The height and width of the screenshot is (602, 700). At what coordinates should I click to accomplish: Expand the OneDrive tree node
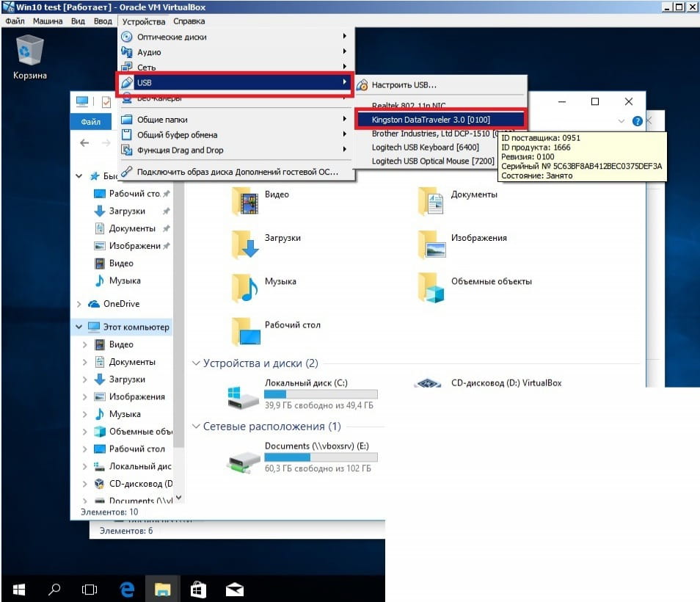click(x=79, y=304)
